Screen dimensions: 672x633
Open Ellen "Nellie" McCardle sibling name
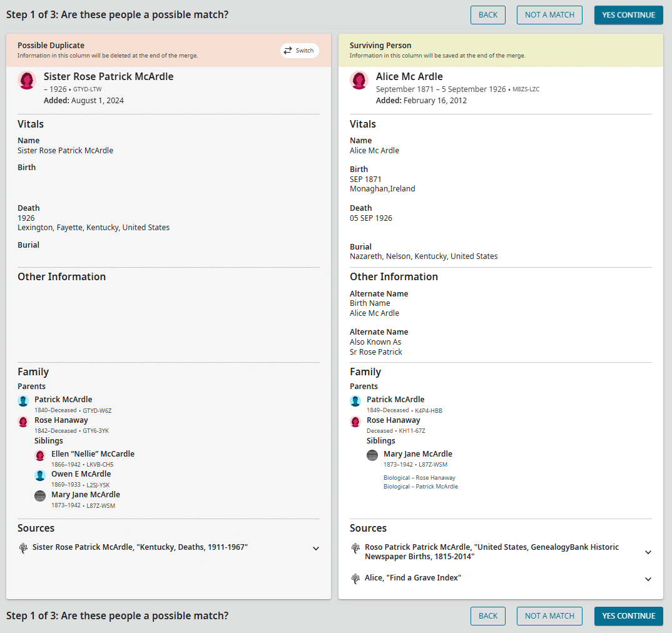[x=93, y=454]
